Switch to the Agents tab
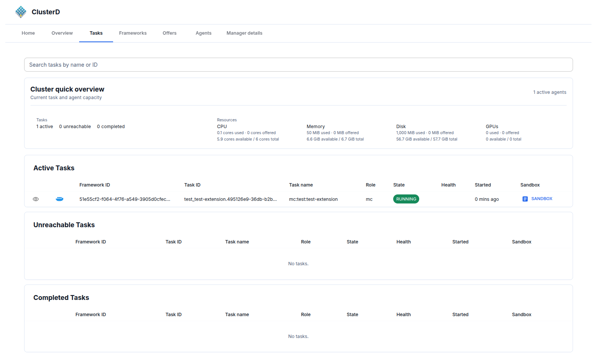593x364 pixels. tap(204, 33)
